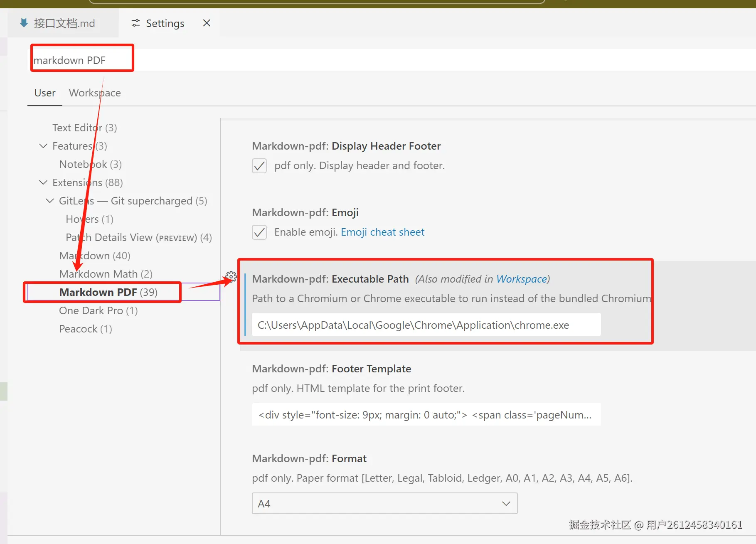Screen dimensions: 756x544
Task: Follow the Workspace link in Executable Path
Action: [522, 279]
